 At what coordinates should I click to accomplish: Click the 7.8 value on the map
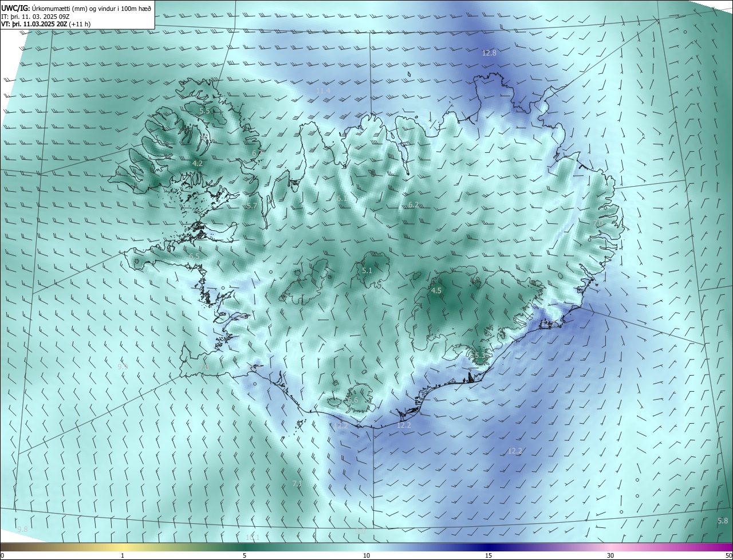[x=203, y=367]
